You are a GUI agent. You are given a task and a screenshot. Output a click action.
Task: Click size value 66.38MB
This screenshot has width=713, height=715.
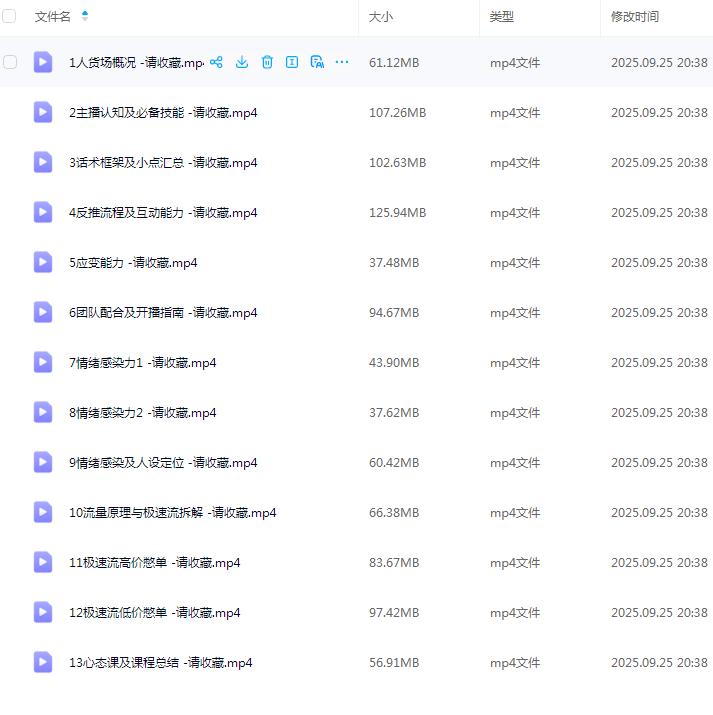pos(394,513)
